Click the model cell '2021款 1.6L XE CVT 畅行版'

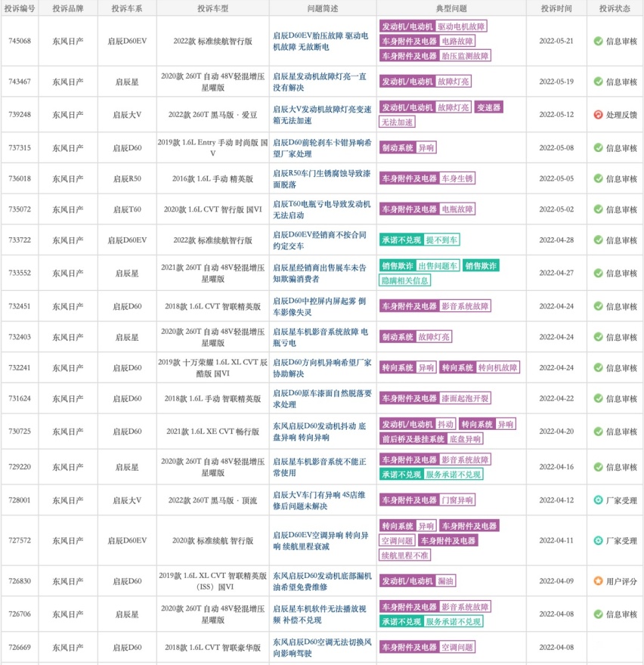pos(212,431)
